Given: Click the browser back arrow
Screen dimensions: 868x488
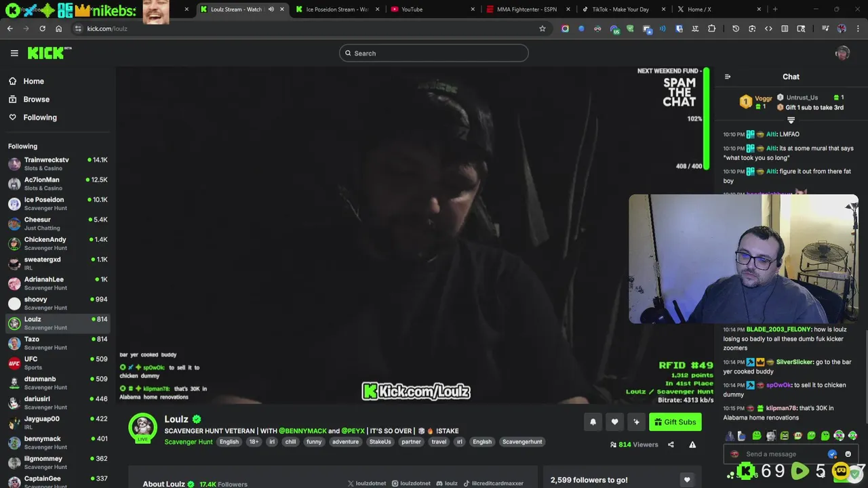Looking at the screenshot, I should 9,28.
